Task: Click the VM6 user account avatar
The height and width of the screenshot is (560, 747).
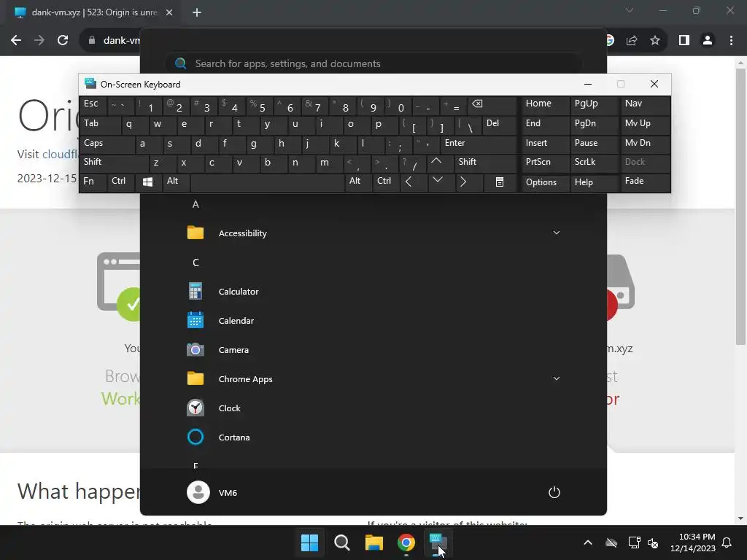Action: tap(198, 492)
